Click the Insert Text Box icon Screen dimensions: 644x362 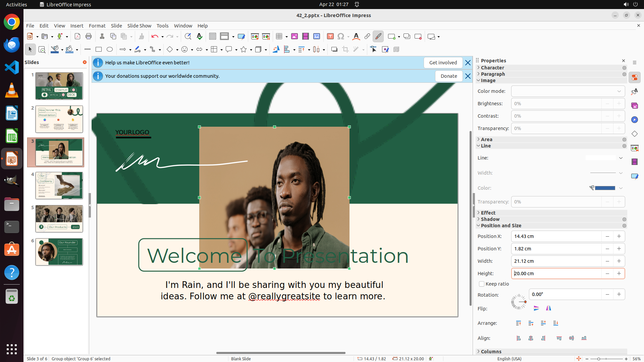(x=330, y=37)
